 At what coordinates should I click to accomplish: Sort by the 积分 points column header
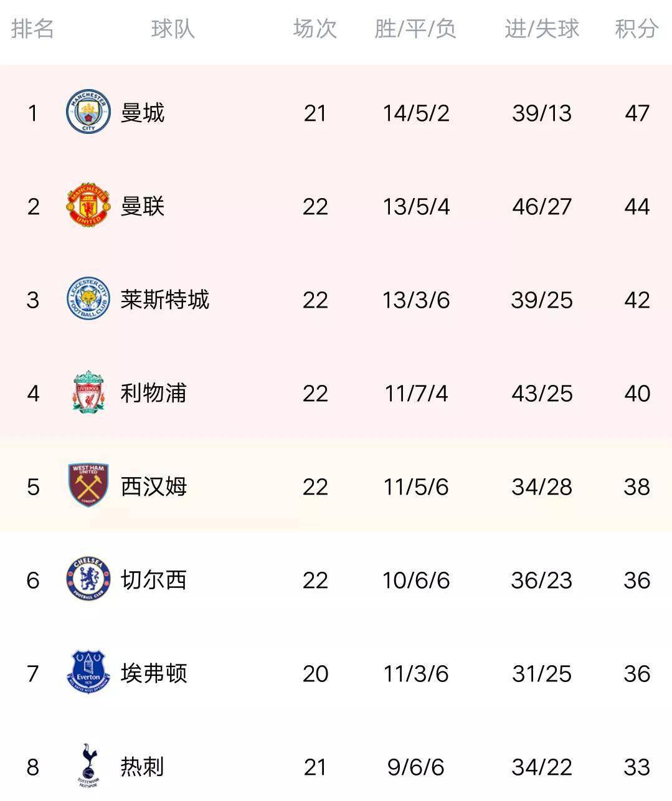(637, 29)
